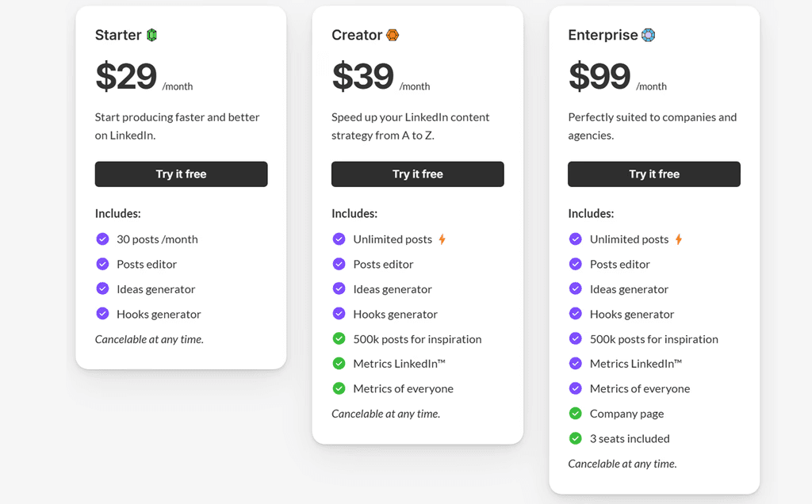Click the blue gem icon beside Enterprise
This screenshot has height=504, width=812.
pos(648,35)
